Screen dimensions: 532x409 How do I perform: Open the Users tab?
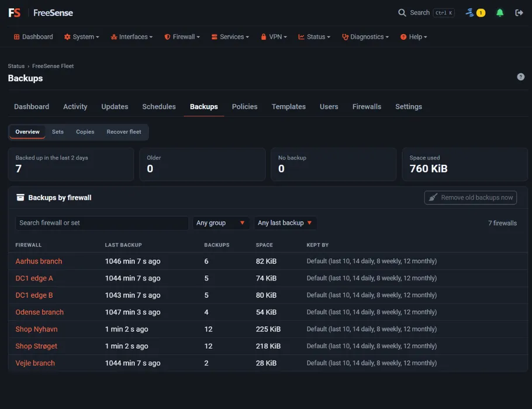[x=329, y=106]
